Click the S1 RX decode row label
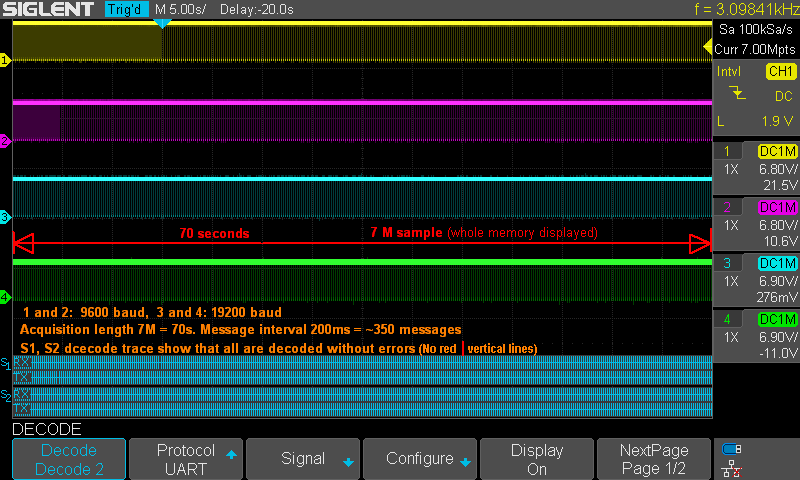The width and height of the screenshot is (800, 480). click(x=22, y=363)
